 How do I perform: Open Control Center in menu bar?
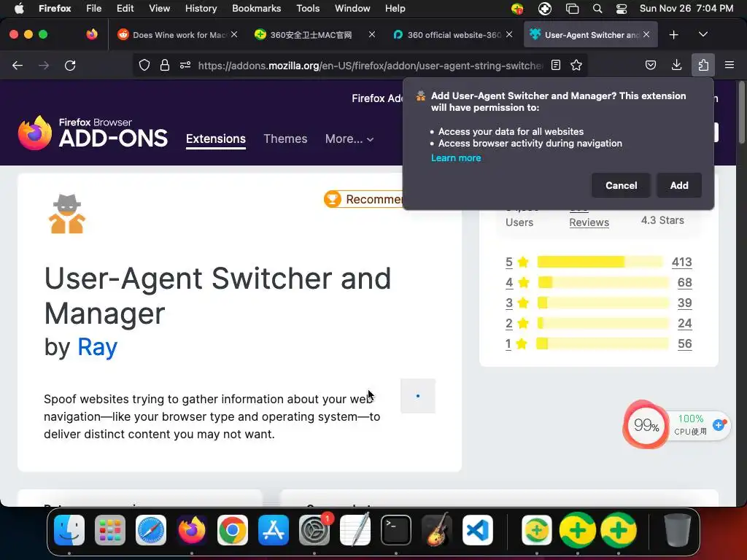click(622, 9)
